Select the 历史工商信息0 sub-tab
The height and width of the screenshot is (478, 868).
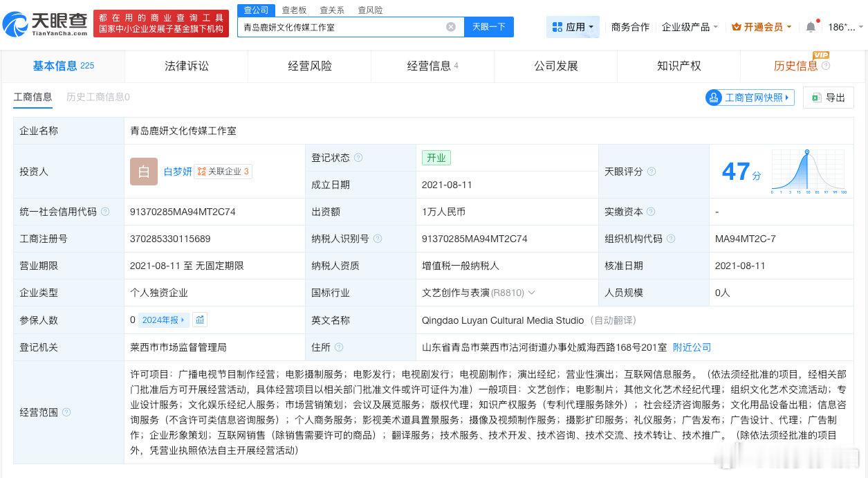(98, 98)
